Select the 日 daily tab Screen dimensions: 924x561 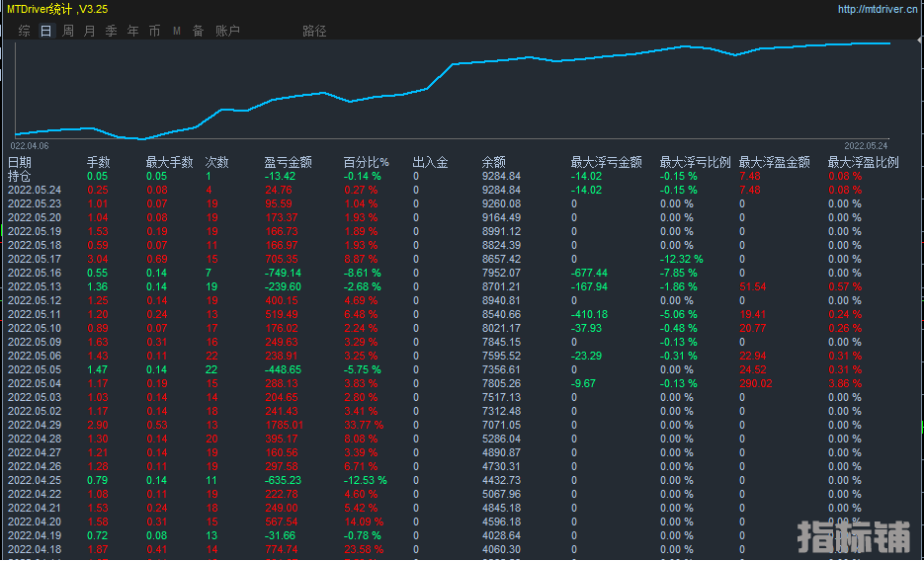coord(46,31)
